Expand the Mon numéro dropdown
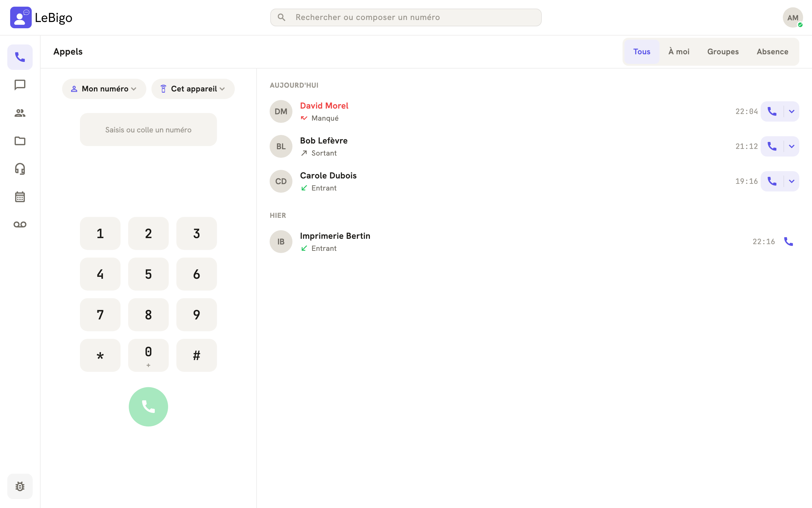 click(104, 89)
